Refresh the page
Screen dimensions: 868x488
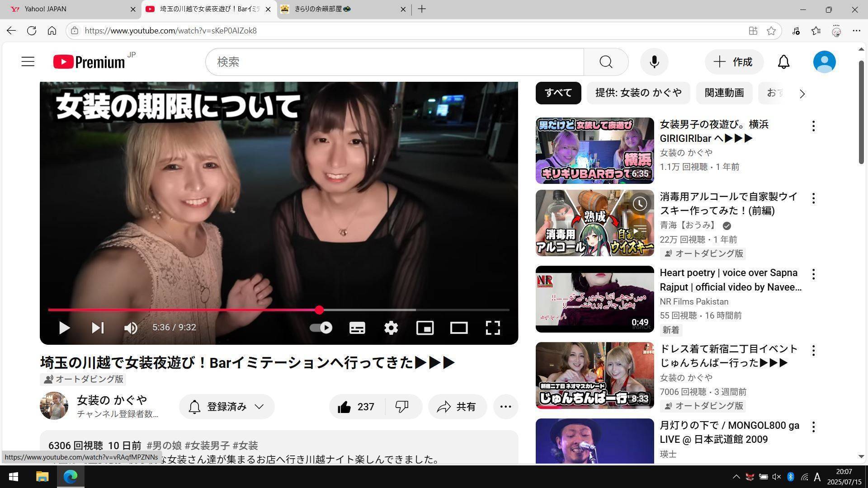click(32, 31)
